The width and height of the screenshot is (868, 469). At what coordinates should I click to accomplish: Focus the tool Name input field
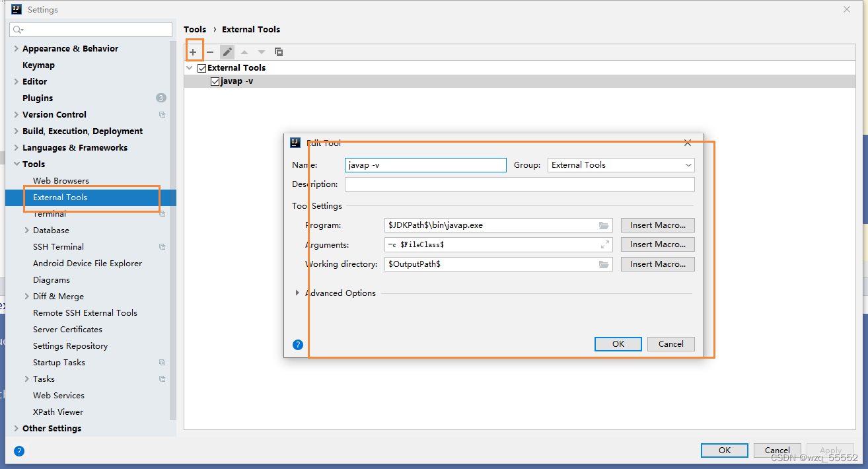[425, 165]
